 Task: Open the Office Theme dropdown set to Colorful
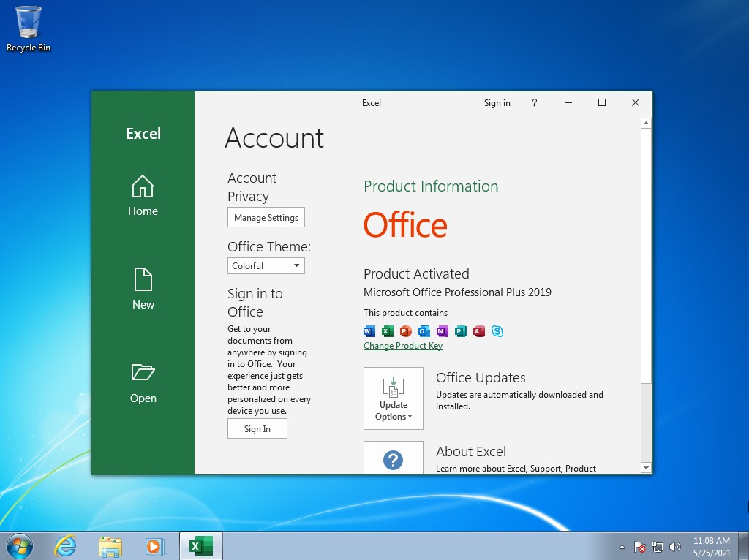tap(266, 266)
